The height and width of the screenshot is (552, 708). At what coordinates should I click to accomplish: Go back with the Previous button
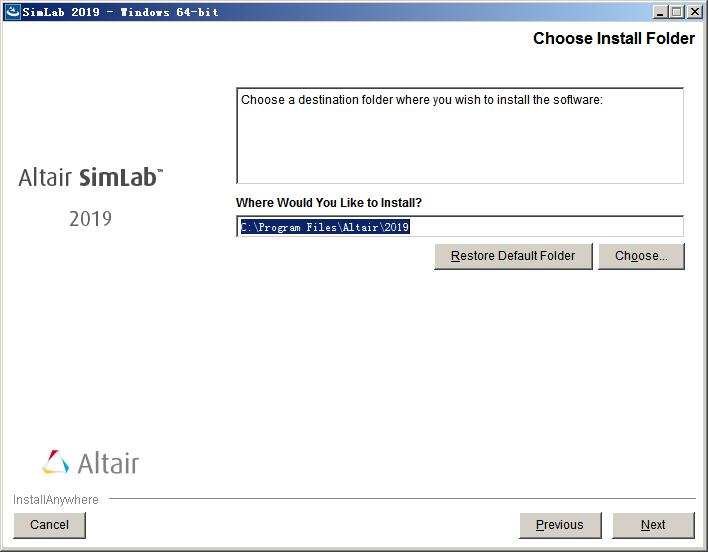(x=560, y=525)
